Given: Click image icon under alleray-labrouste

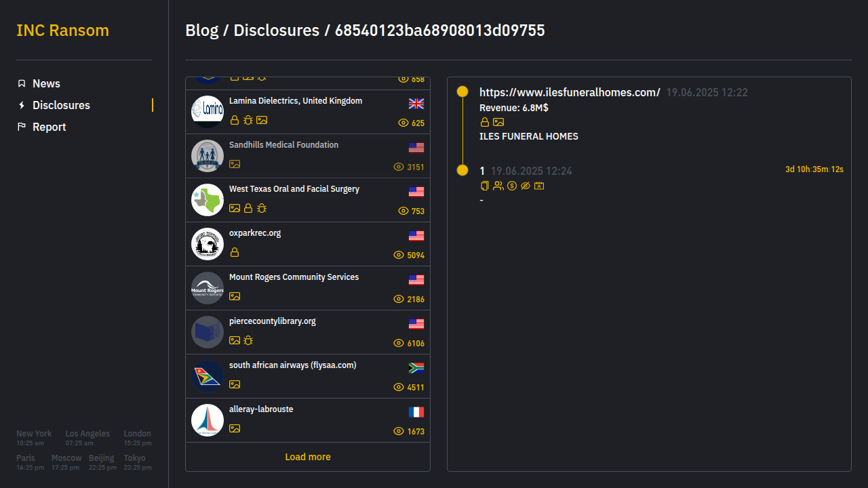Looking at the screenshot, I should (235, 428).
